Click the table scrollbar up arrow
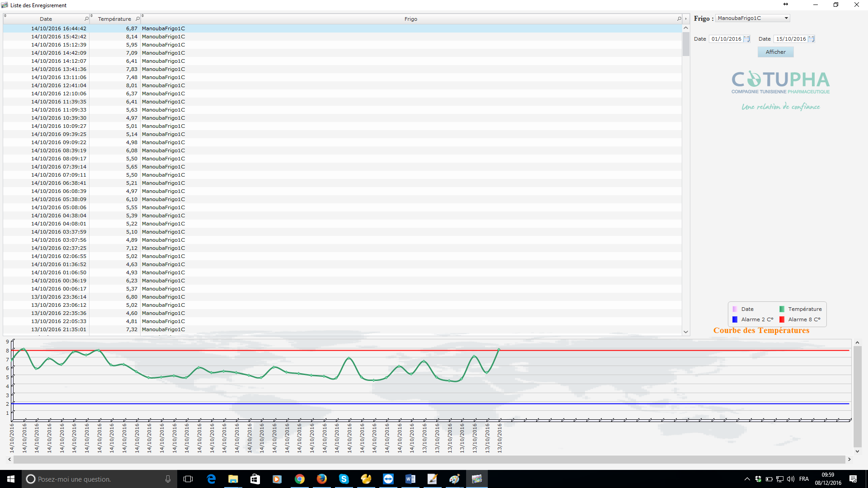 point(686,28)
